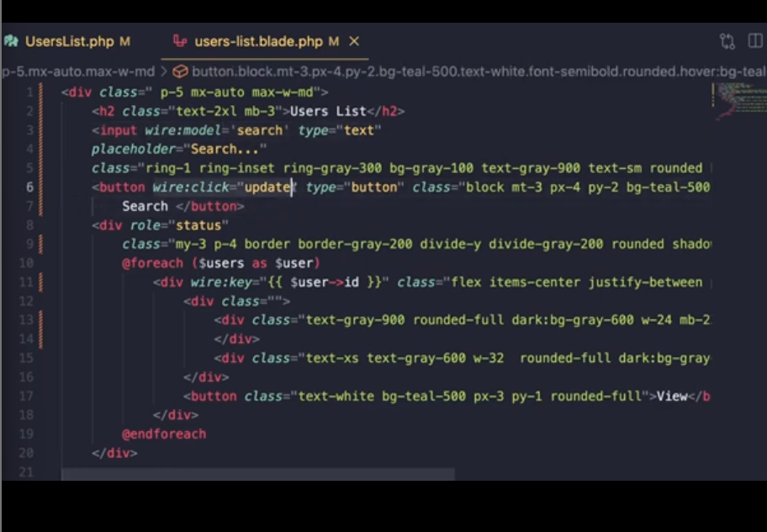Image resolution: width=767 pixels, height=532 pixels.
Task: Click the breadcrumb chevron separator
Action: (x=164, y=72)
